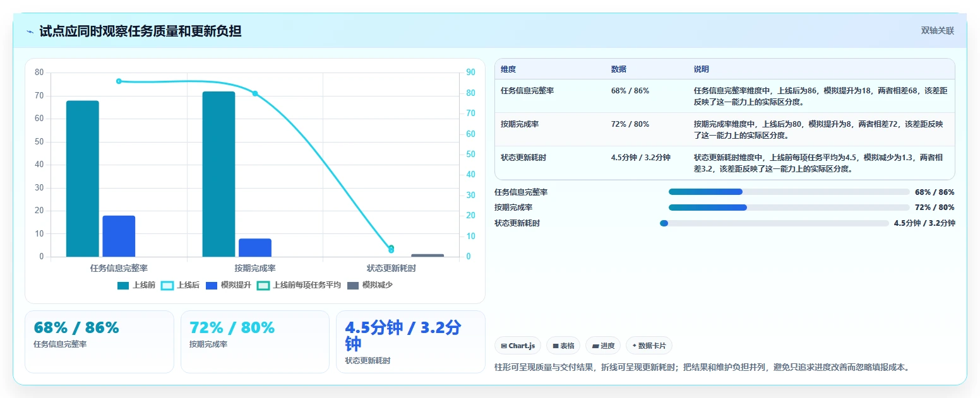Screen dimensions: 980x398
Task: Toggle the 上线前每项任务平均 legend series
Action: point(299,285)
